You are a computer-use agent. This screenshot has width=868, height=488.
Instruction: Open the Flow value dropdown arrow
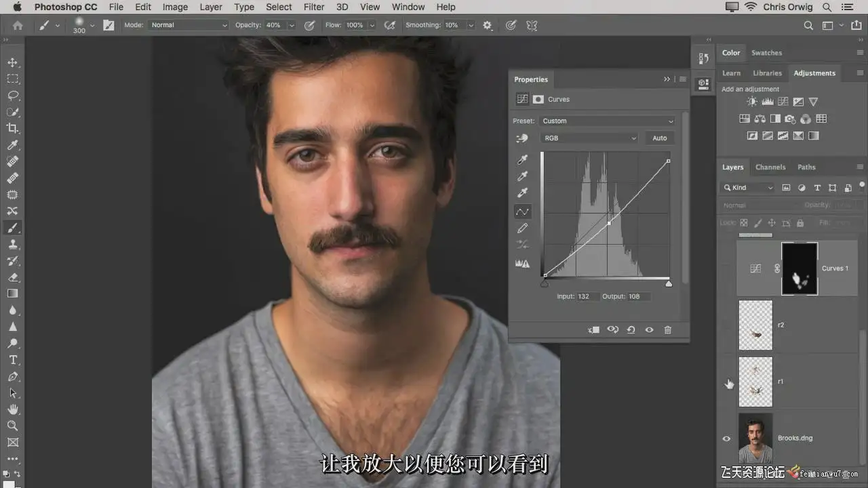click(371, 25)
